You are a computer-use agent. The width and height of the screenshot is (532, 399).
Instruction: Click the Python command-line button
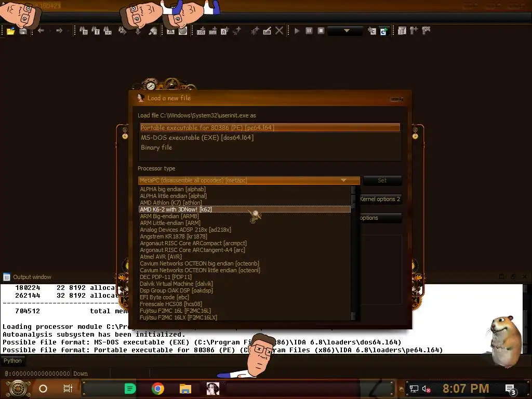[12, 361]
